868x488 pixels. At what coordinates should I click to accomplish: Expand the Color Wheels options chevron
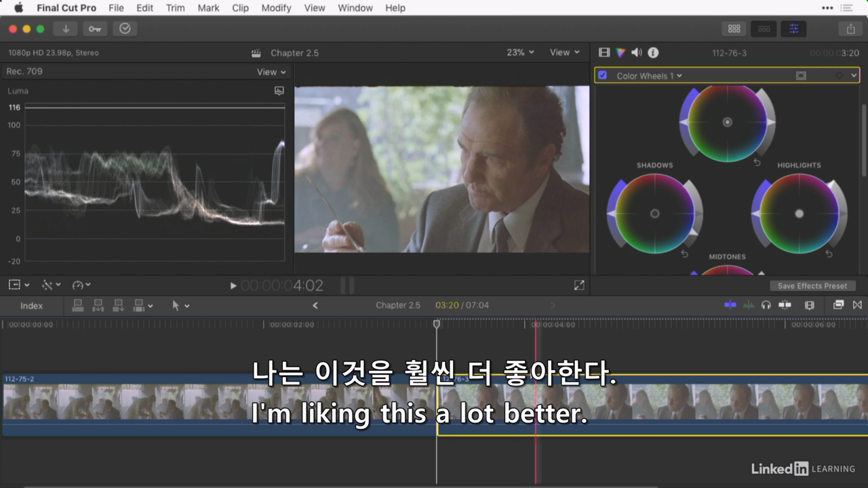[x=854, y=76]
